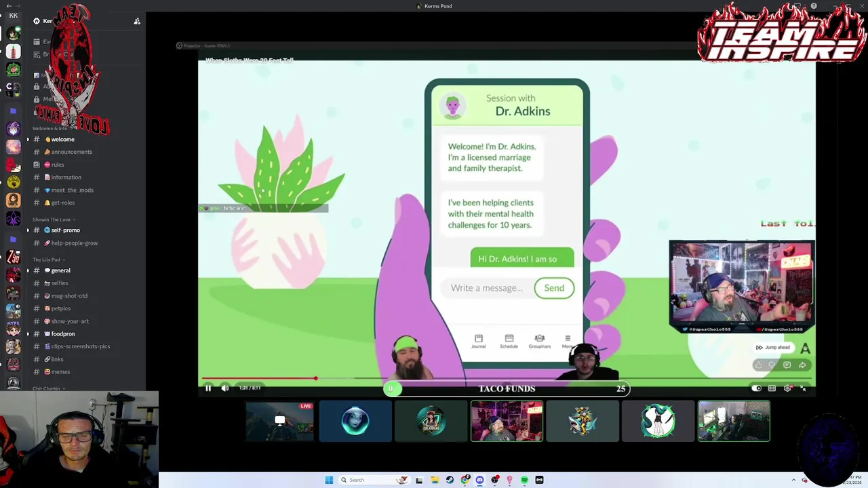The width and height of the screenshot is (868, 488).
Task: Open the fleur-de-lis server icon
Action: pyautogui.click(x=13, y=218)
